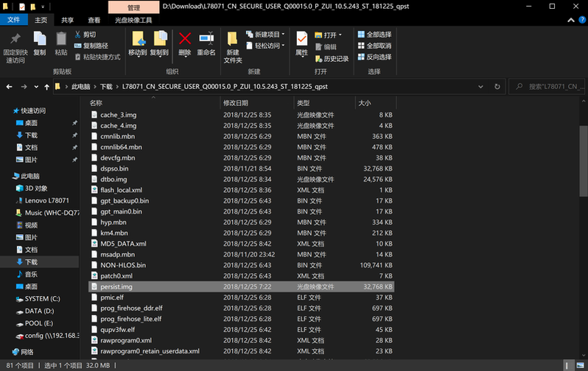Viewport: 588px width, 371px height.
Task: Switch to View (查看) ribbon tab
Action: tap(94, 20)
